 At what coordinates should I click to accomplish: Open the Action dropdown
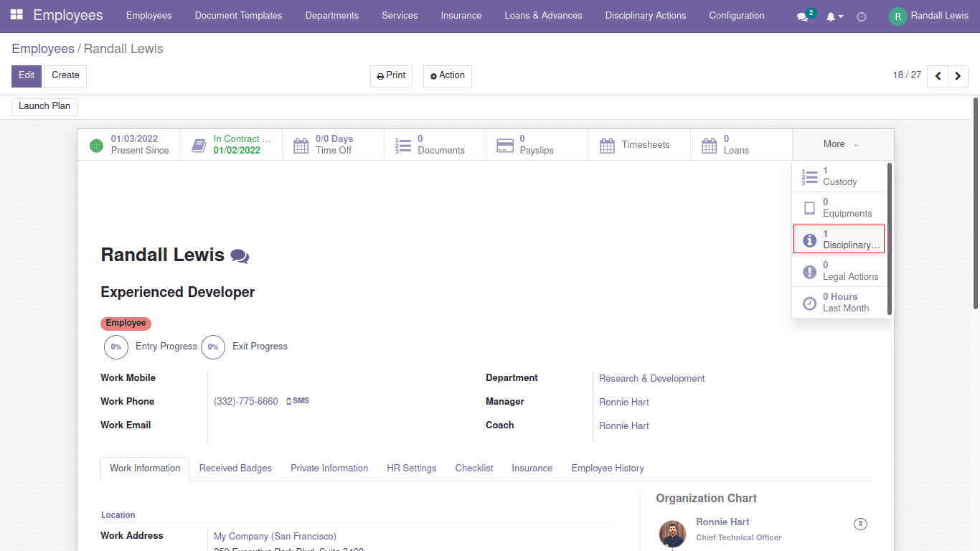click(447, 75)
